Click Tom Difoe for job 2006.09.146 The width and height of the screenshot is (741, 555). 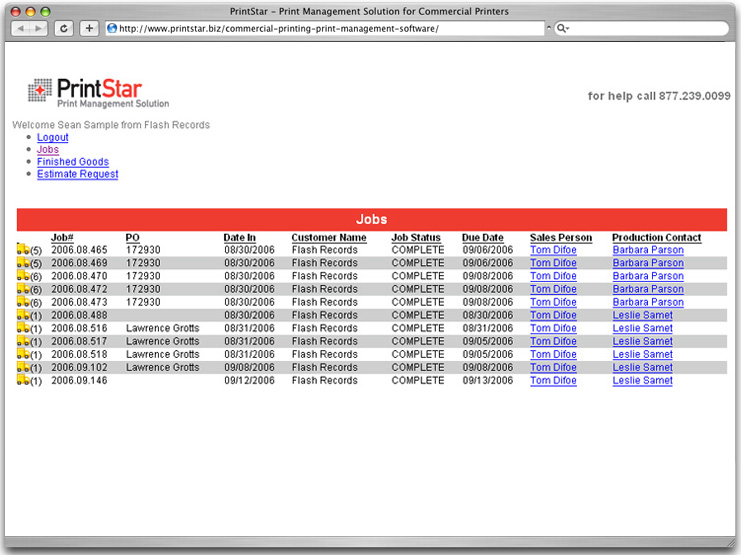553,381
